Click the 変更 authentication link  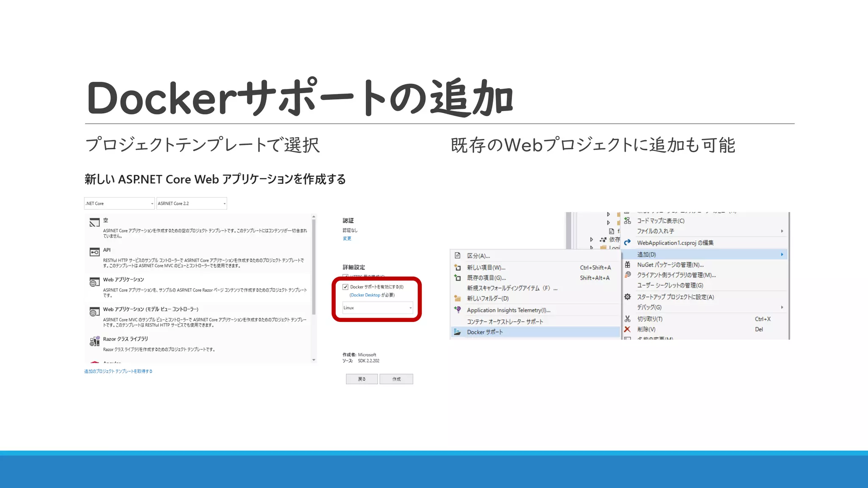point(347,238)
